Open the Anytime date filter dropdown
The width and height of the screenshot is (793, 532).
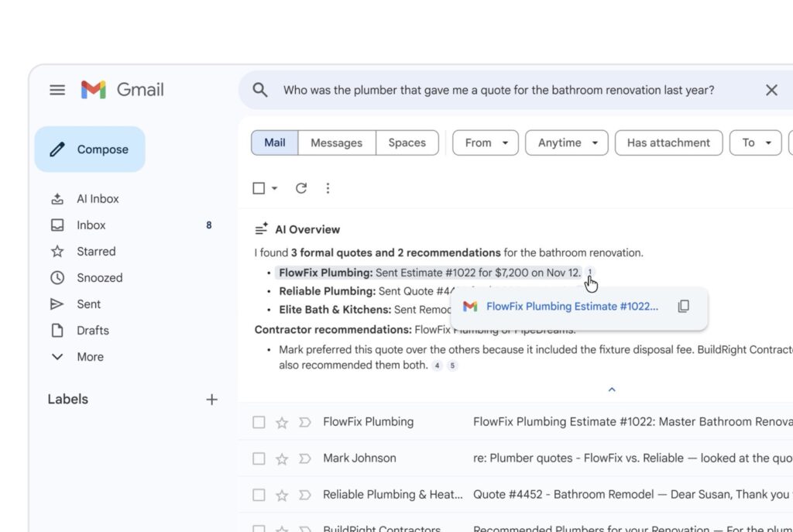566,142
